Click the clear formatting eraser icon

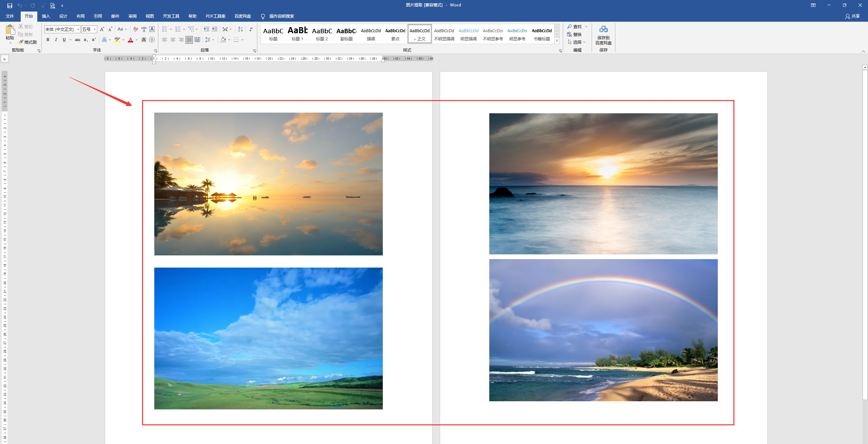click(136, 29)
